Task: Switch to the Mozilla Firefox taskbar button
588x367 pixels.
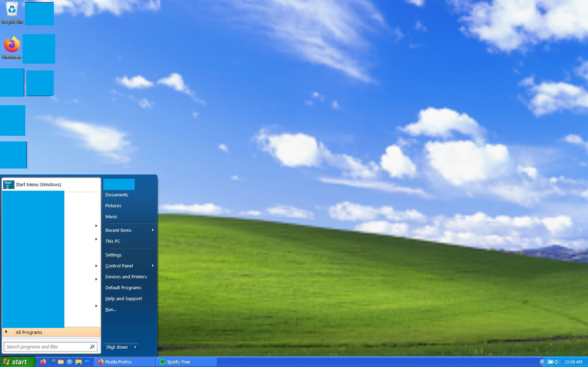Action: click(124, 362)
